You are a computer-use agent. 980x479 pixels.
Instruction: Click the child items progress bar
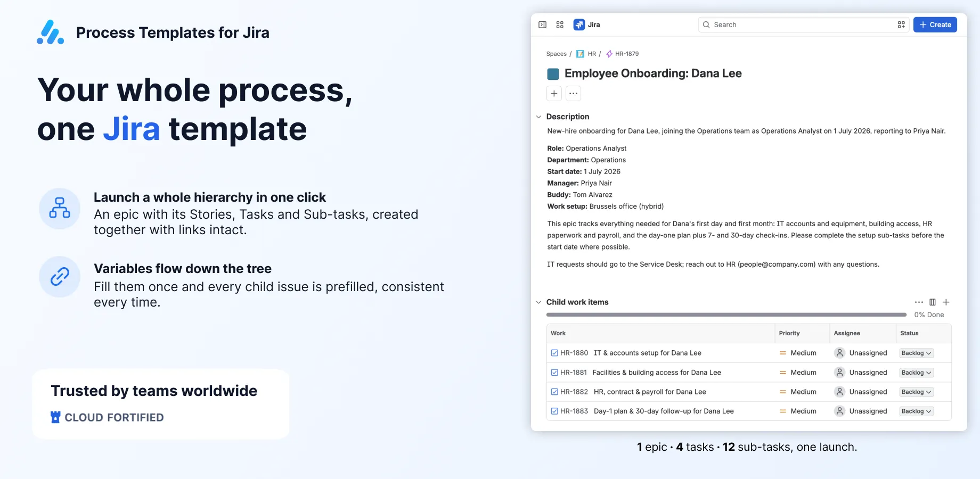tap(726, 315)
